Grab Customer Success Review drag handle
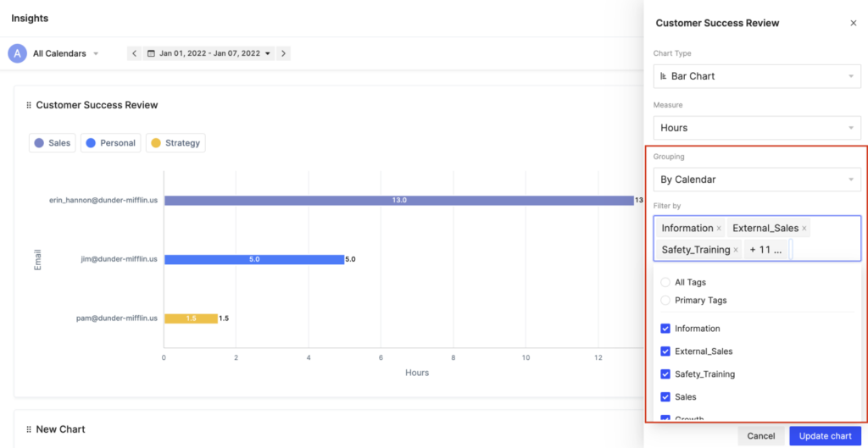 coord(29,105)
